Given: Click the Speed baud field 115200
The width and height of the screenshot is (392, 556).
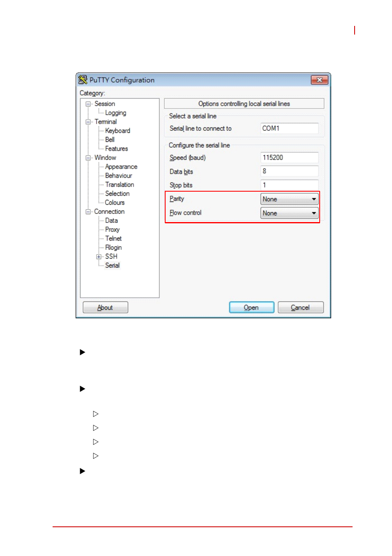Looking at the screenshot, I should click(x=289, y=158).
